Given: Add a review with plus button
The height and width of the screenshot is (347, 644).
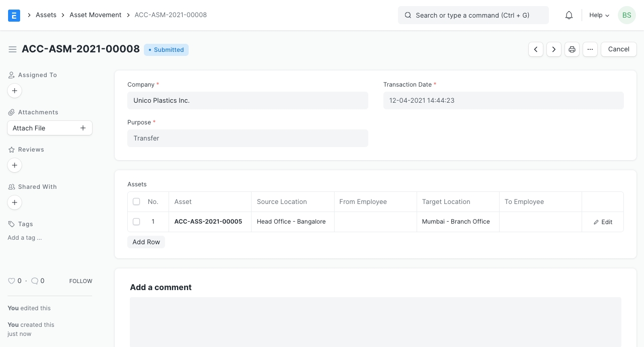Looking at the screenshot, I should click(15, 165).
